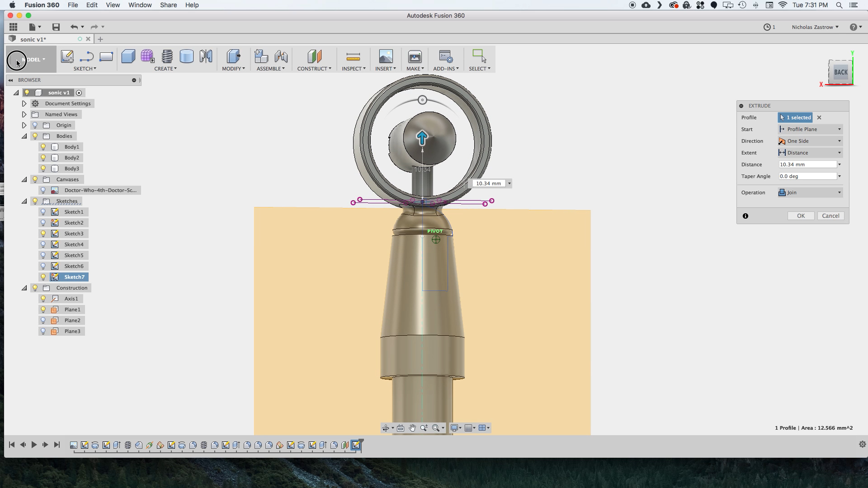Open the Create Form tool
Screen dimensions: 868x488
[147, 56]
